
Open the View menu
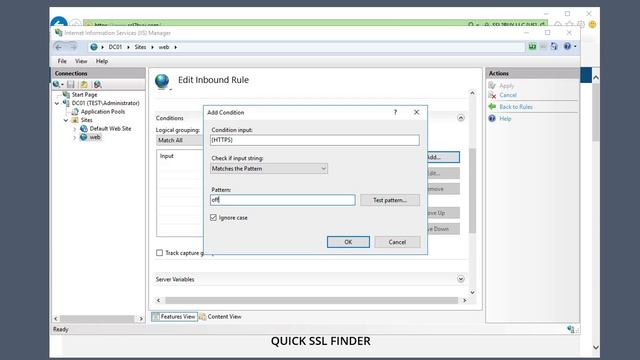pos(81,61)
